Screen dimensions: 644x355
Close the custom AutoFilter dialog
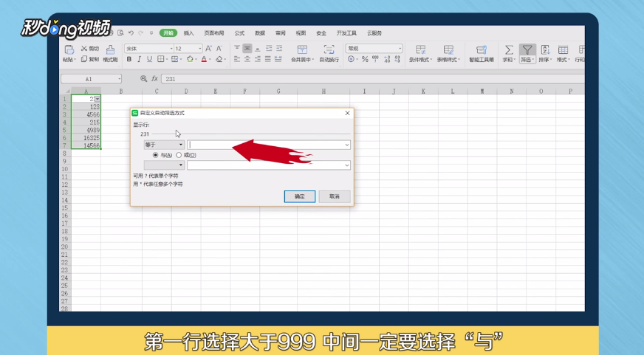[347, 113]
